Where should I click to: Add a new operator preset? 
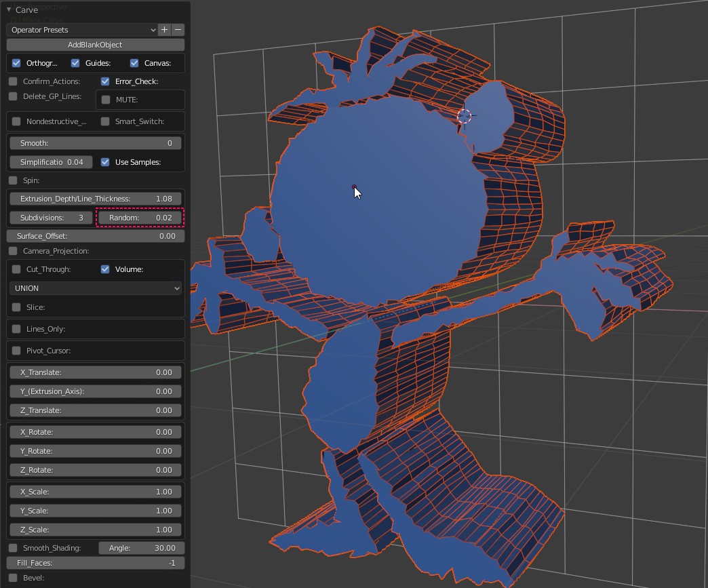point(164,30)
